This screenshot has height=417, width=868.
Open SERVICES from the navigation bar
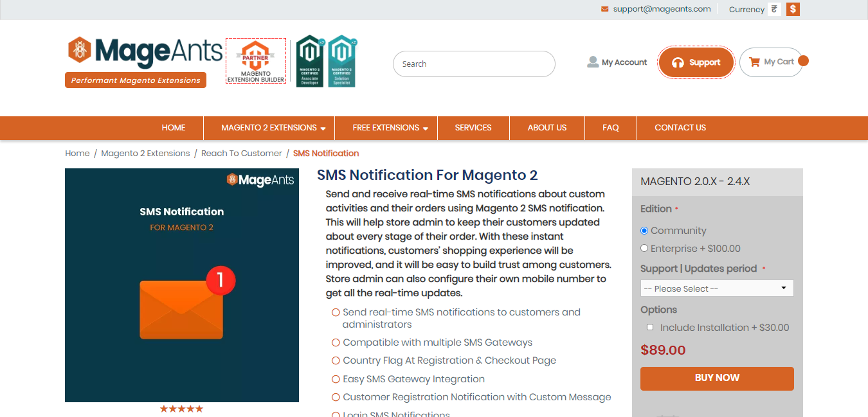pos(473,127)
